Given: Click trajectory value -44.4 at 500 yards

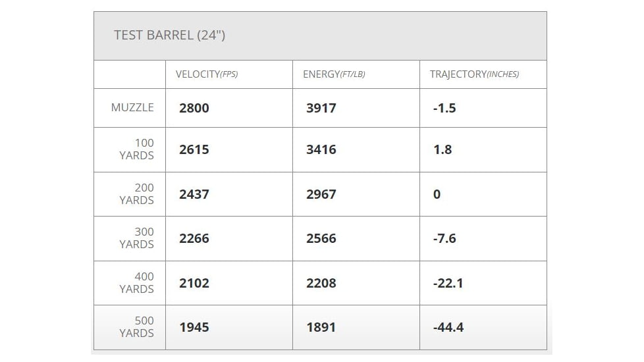Looking at the screenshot, I should (x=448, y=328).
